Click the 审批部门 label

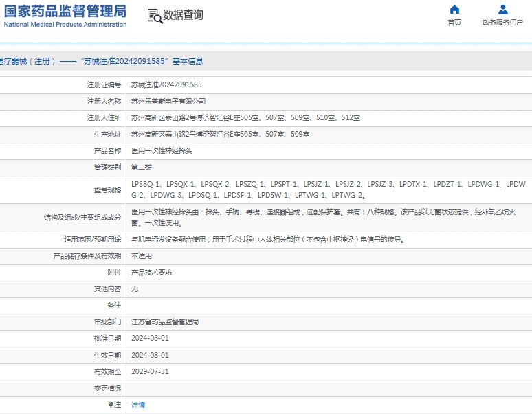107,322
